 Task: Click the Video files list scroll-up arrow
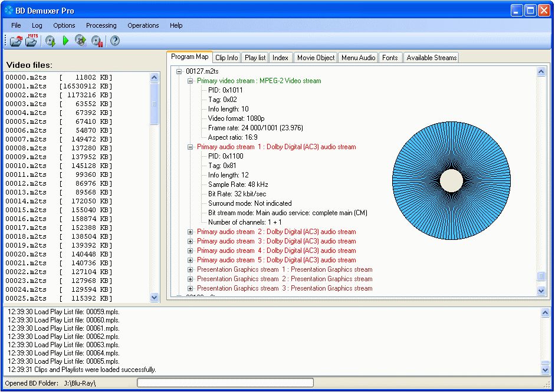tap(155, 77)
